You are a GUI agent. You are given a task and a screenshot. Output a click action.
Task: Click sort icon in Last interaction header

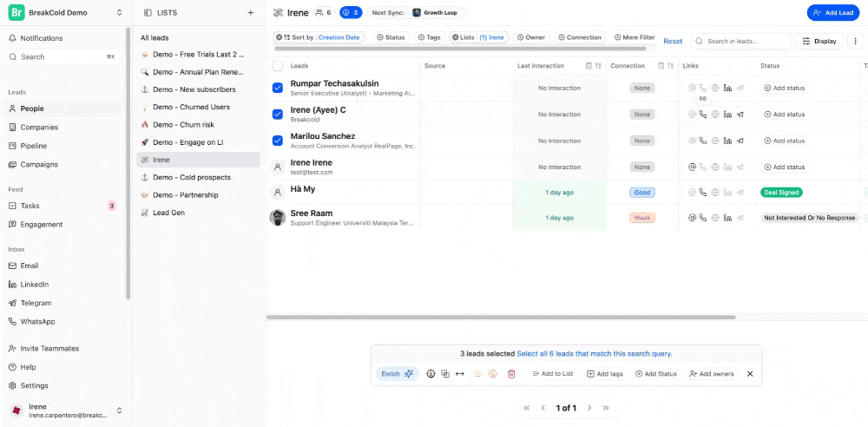tap(598, 66)
